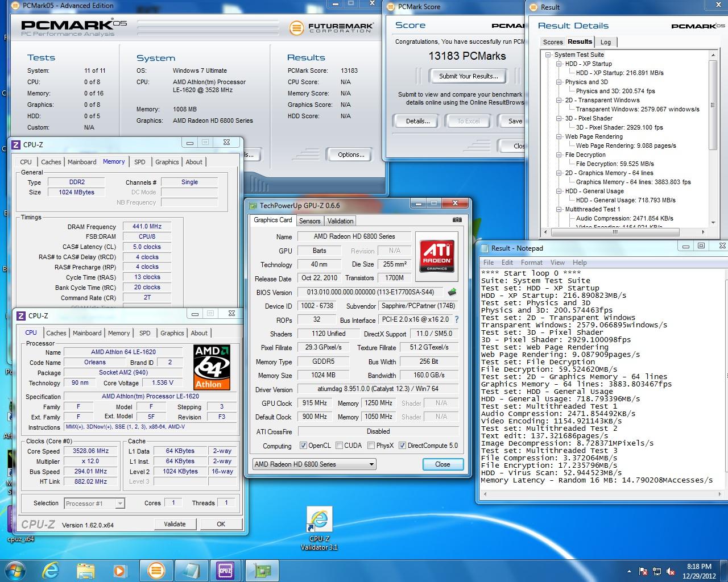Click the GPU-Z title bar icon
Screen dimensions: 728x582
coord(253,206)
